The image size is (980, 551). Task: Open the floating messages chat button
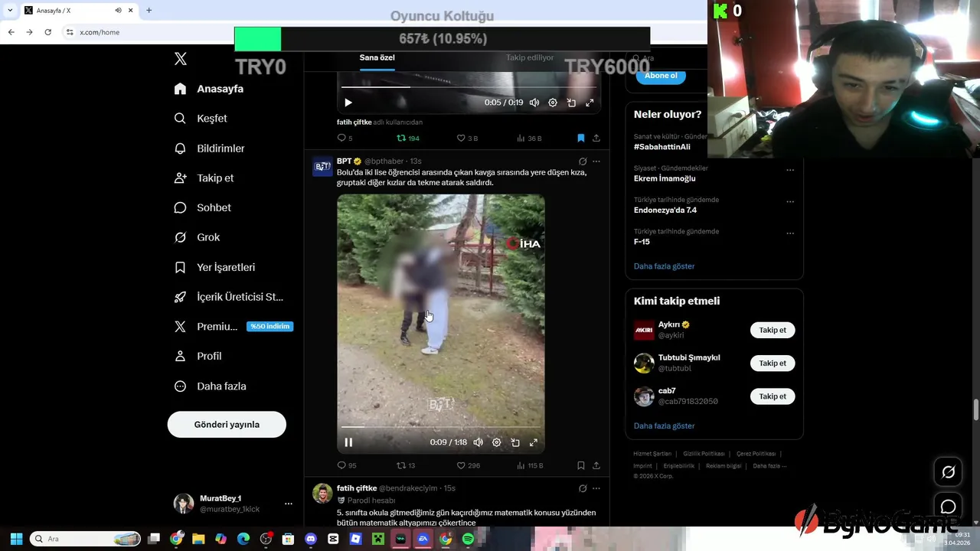click(948, 507)
